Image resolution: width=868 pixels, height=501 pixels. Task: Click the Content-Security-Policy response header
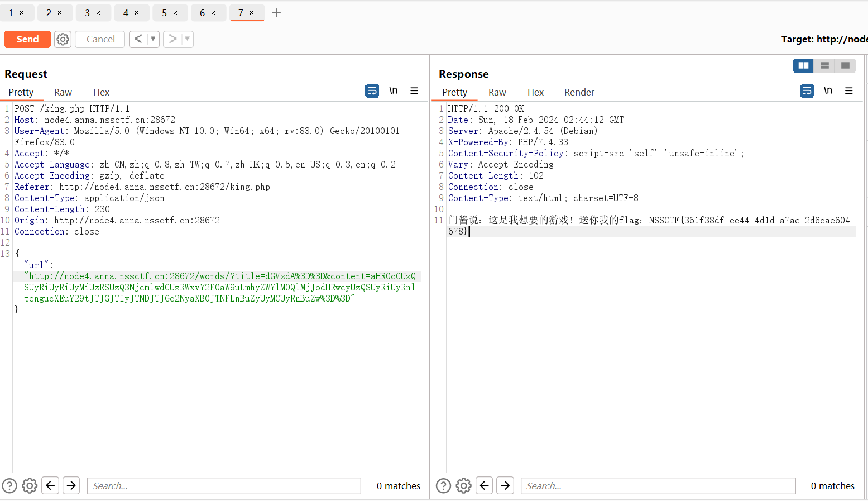tap(596, 153)
